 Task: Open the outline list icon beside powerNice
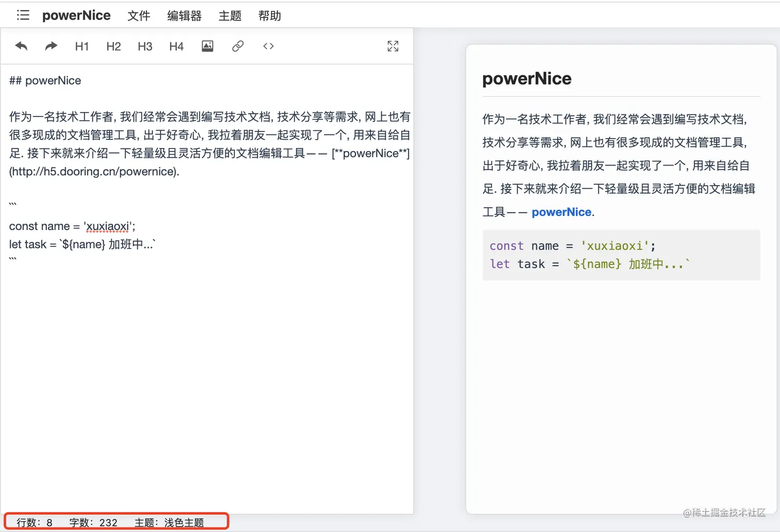click(23, 15)
